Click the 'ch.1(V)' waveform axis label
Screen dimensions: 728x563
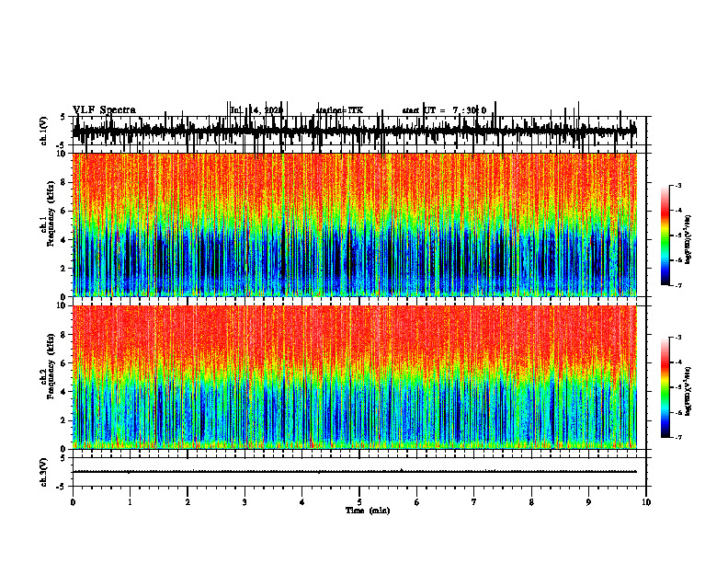(x=44, y=131)
